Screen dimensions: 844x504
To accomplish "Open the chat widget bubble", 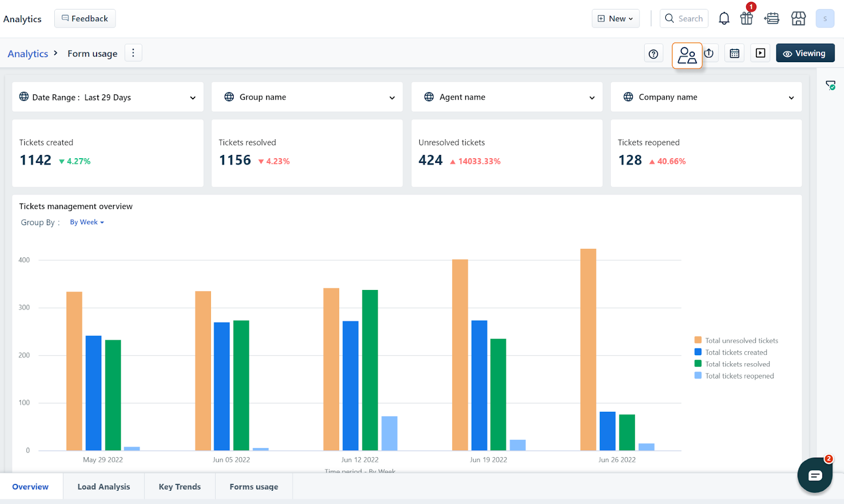I will (x=814, y=476).
